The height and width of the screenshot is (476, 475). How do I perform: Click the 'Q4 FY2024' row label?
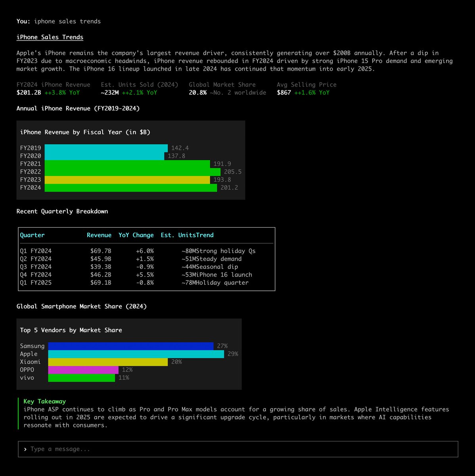(36, 274)
